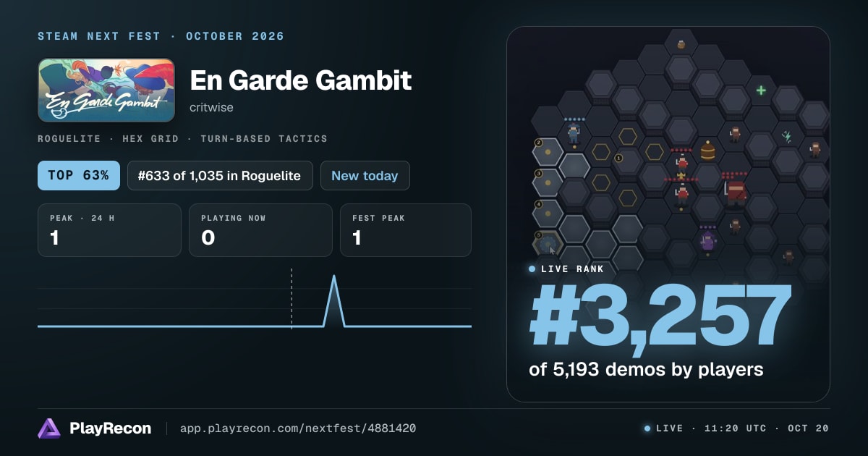Click the dashed vertical marker in the chart
The image size is (868, 456).
[x=292, y=298]
